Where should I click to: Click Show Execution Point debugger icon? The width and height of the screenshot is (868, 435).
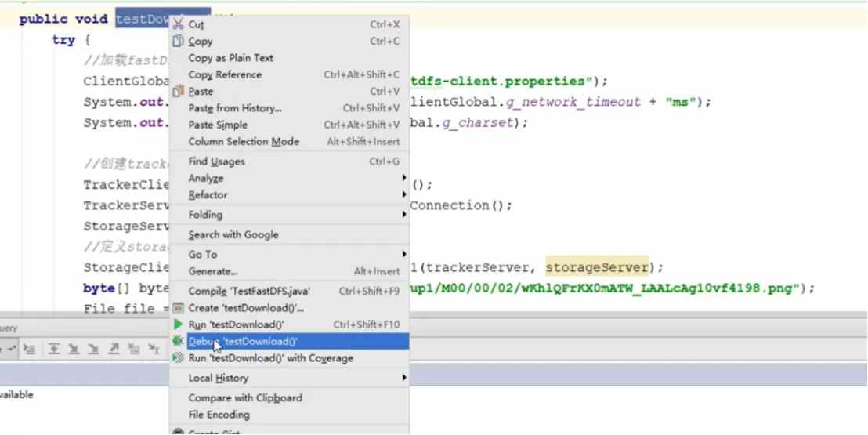(x=28, y=349)
